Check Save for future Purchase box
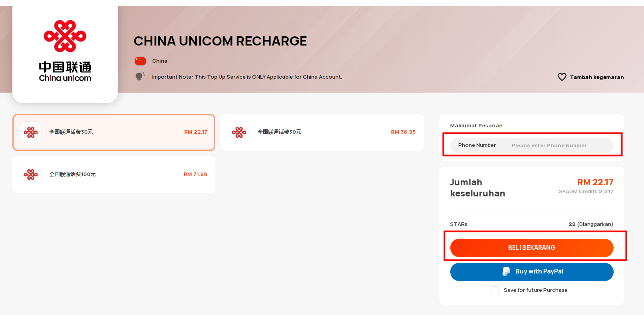644x315 pixels. point(495,290)
